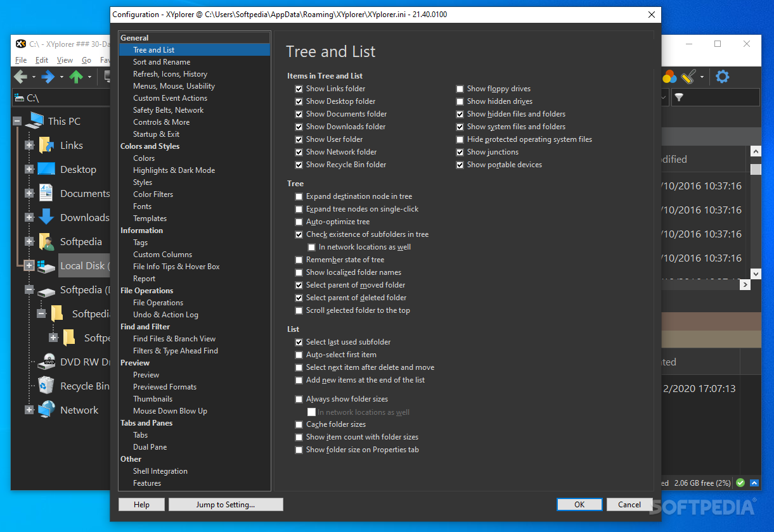The image size is (774, 532).
Task: Click the blue up-chevron status bar icon
Action: [754, 483]
